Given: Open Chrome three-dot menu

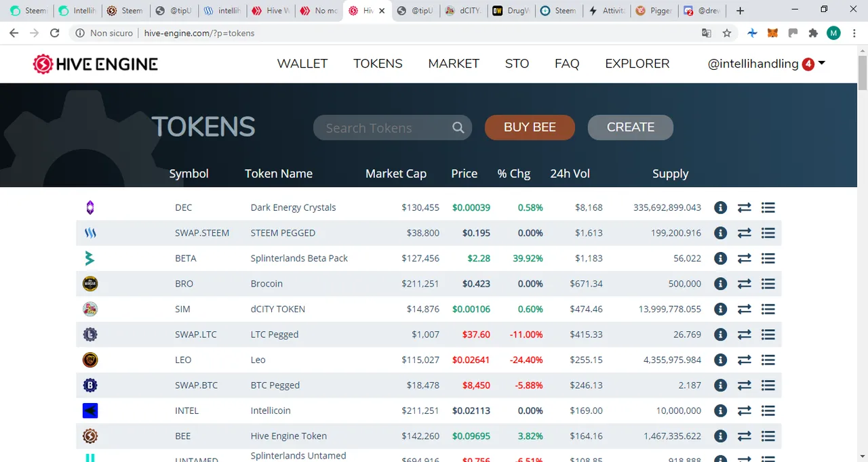Looking at the screenshot, I should [854, 33].
